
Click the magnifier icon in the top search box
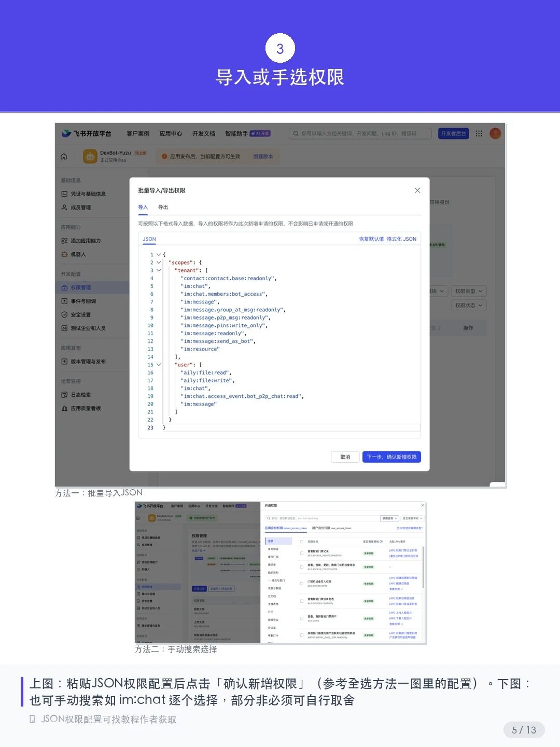pos(296,133)
